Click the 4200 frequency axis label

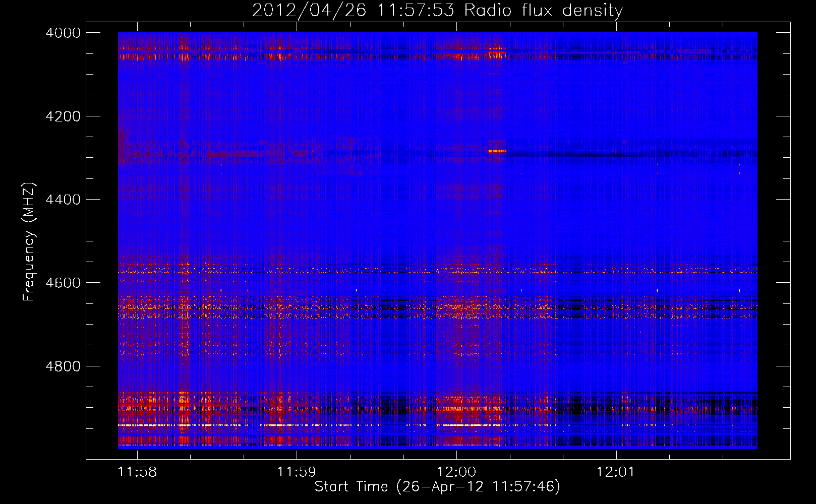63,116
